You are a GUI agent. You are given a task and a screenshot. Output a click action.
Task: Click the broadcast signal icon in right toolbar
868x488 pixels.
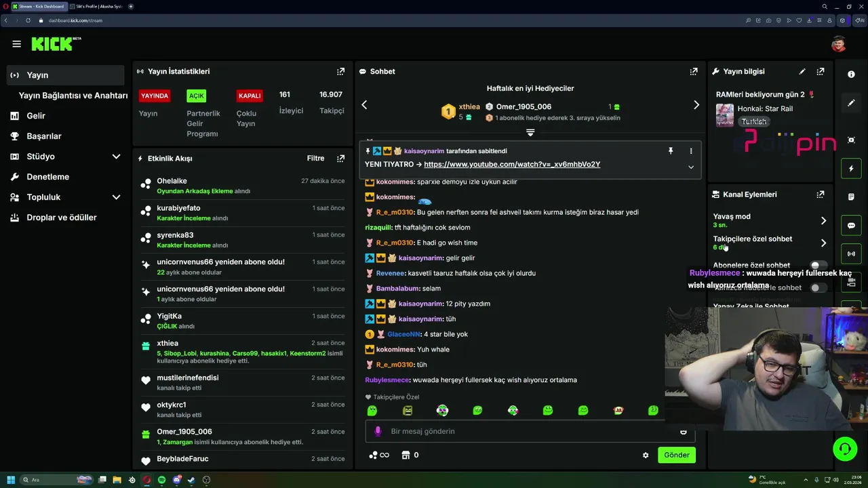[851, 254]
